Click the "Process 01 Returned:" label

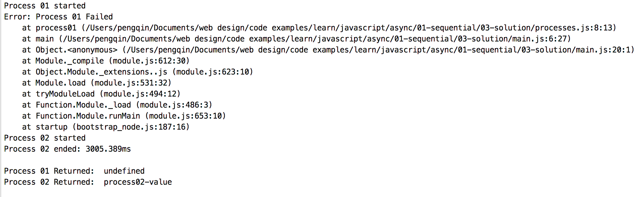pyautogui.click(x=49, y=171)
